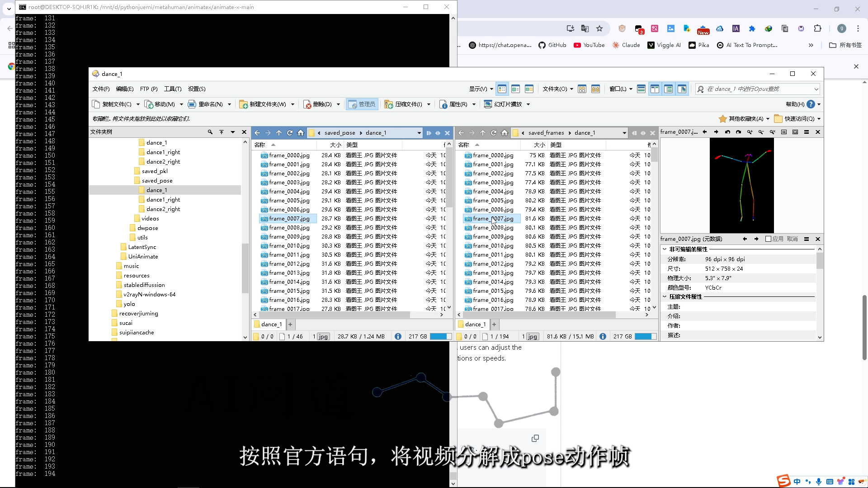Select frame_0010.jpg in the saved_pose list
Image resolution: width=868 pixels, height=488 pixels.
coord(289,246)
